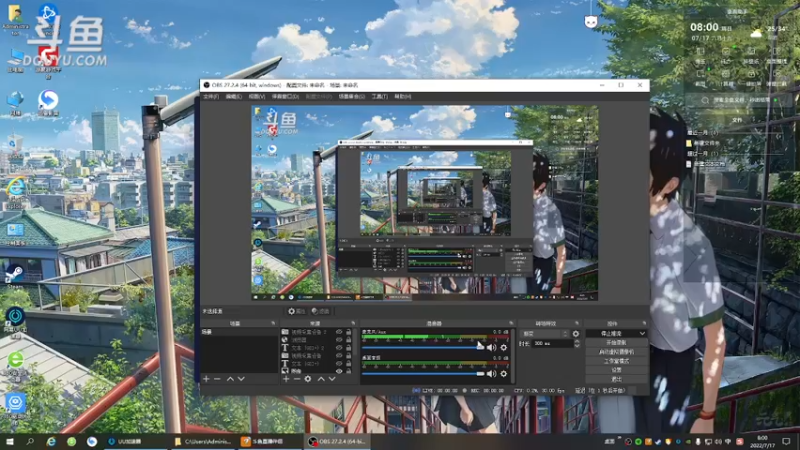Image resolution: width=800 pixels, height=450 pixels.
Task: Open source 属性 button above docks
Action: click(296, 311)
